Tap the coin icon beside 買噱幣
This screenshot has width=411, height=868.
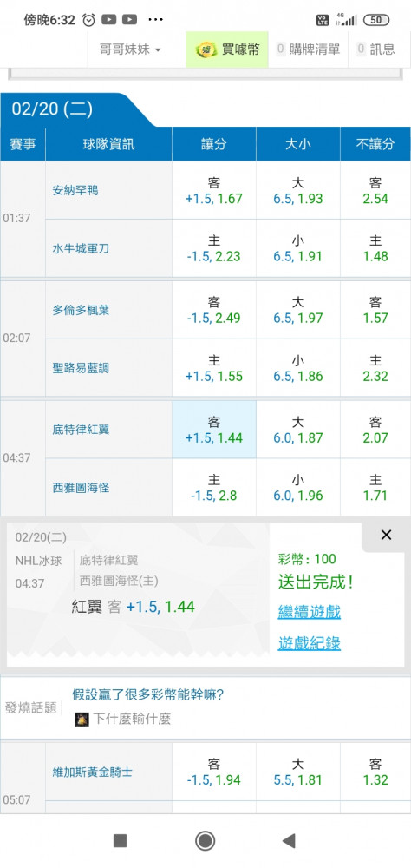pyautogui.click(x=206, y=49)
